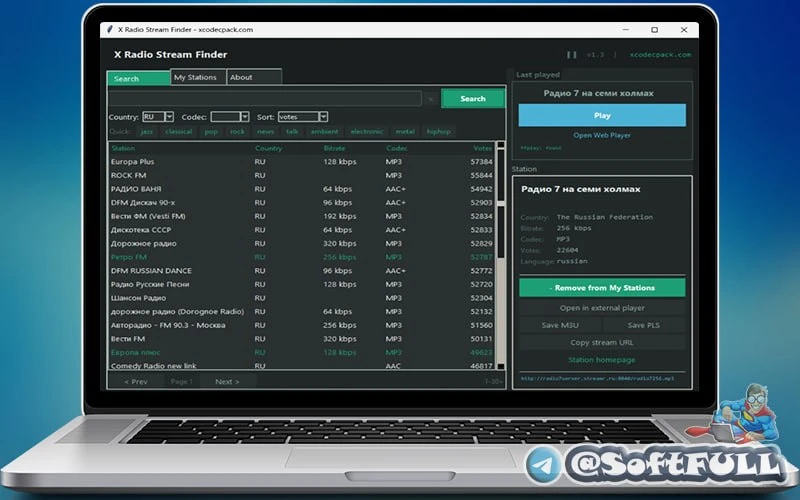The height and width of the screenshot is (500, 800).
Task: Select the news quick filter
Action: click(x=265, y=132)
